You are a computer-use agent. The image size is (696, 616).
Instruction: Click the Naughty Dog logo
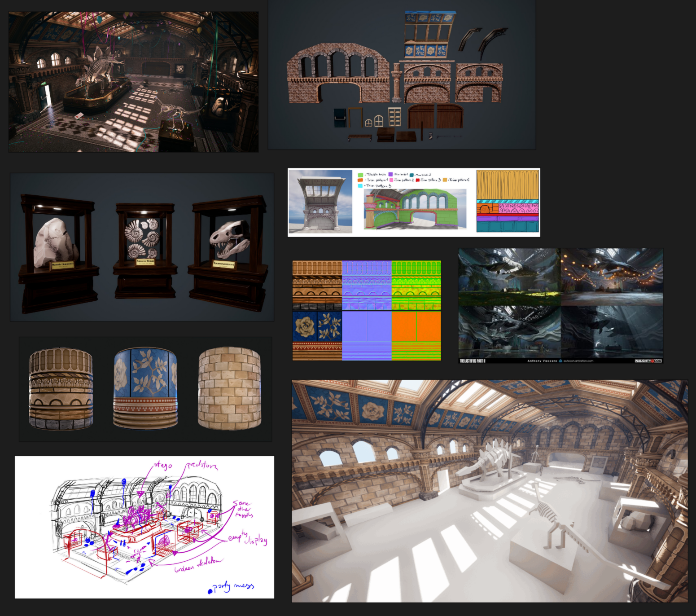[648, 361]
